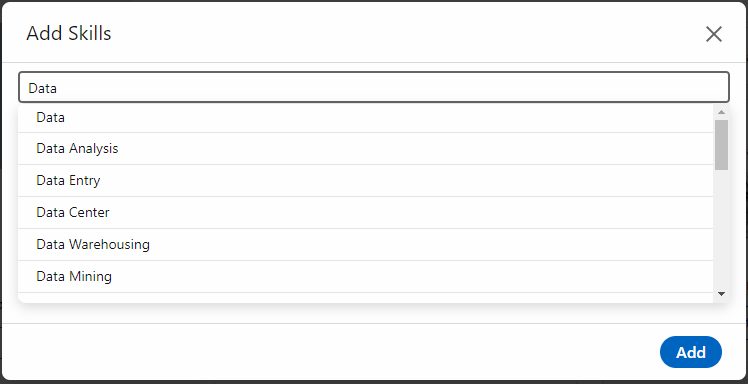
Task: Click blank header space beside the title
Action: tap(405, 33)
